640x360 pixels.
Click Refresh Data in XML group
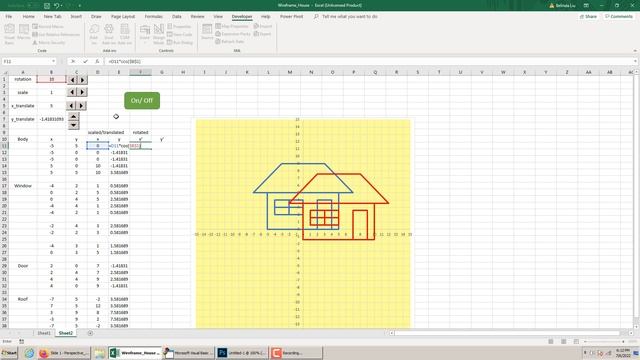point(229,41)
